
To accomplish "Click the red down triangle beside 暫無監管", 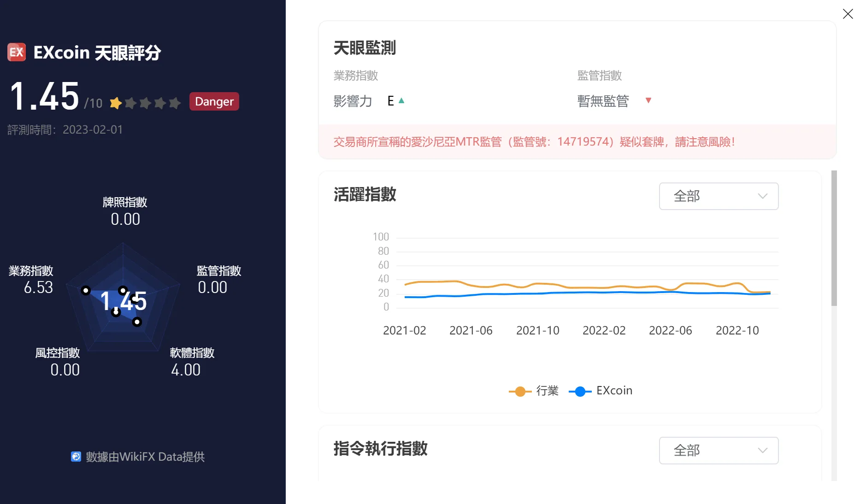I will [648, 100].
